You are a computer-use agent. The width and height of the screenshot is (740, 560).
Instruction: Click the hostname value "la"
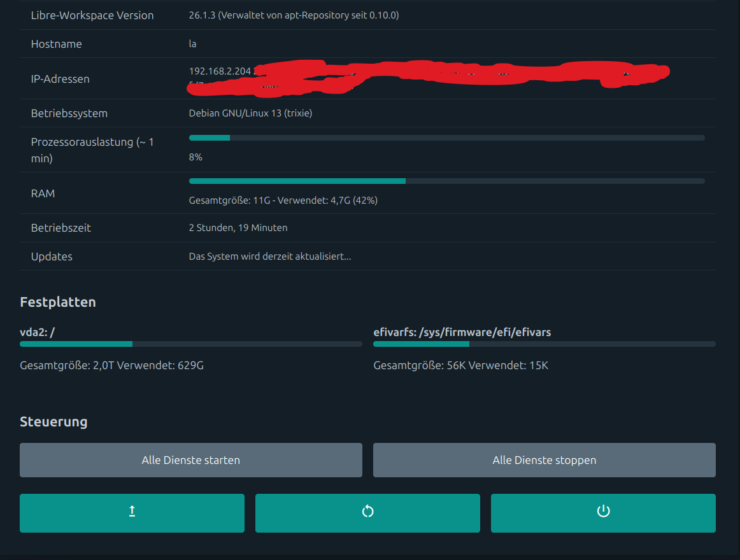pos(193,44)
